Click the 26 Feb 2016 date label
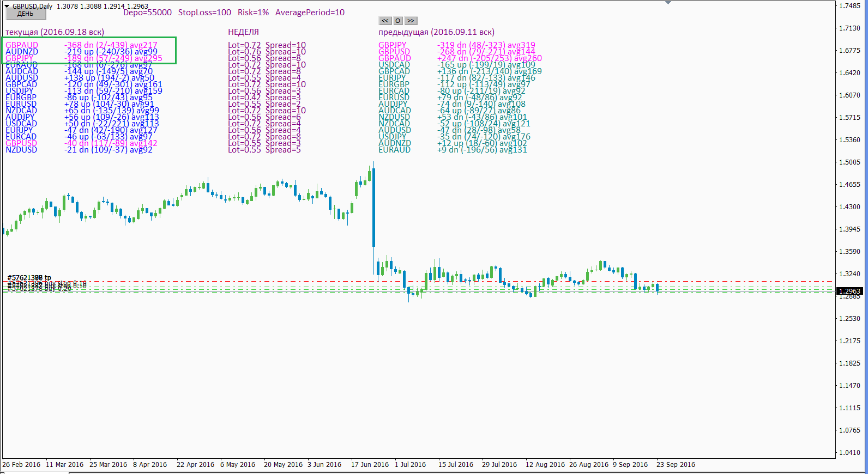The width and height of the screenshot is (868, 474). tap(21, 465)
